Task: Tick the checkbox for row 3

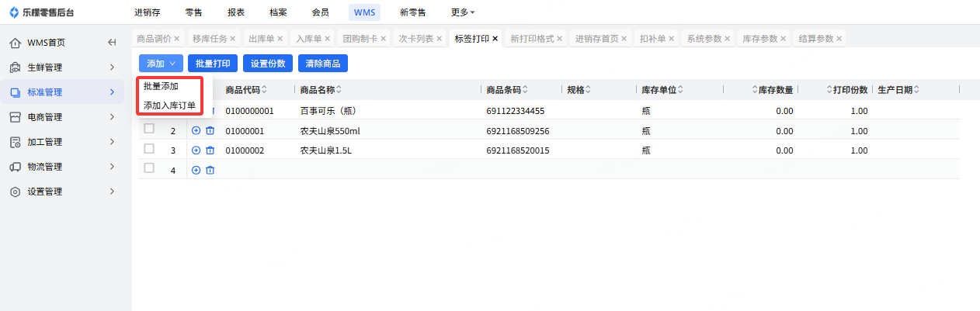Action: click(x=149, y=150)
